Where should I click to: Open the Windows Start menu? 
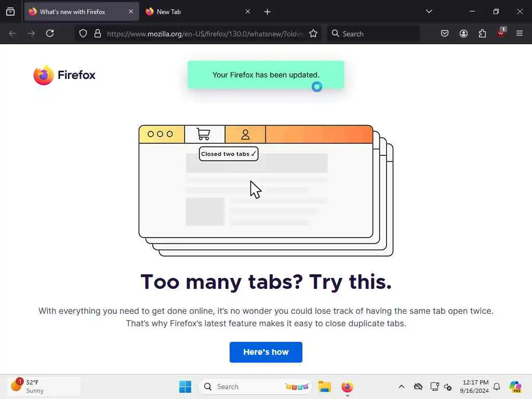[185, 387]
